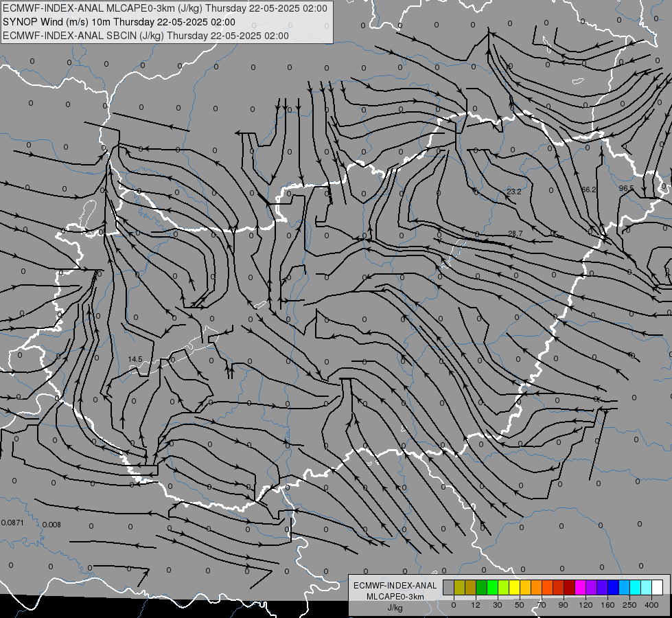Click the legend tick label 90
672x618 pixels.
coord(563,605)
